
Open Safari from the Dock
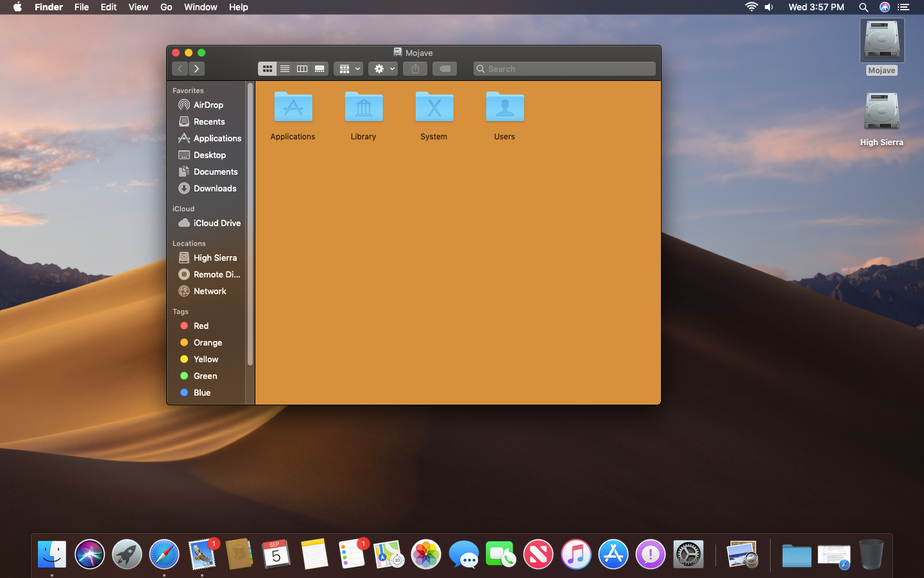coord(164,554)
